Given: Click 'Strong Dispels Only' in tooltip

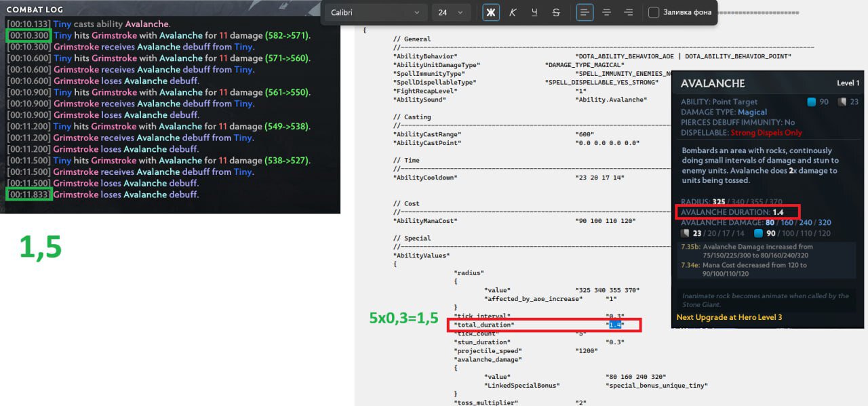Looking at the screenshot, I should pos(766,132).
